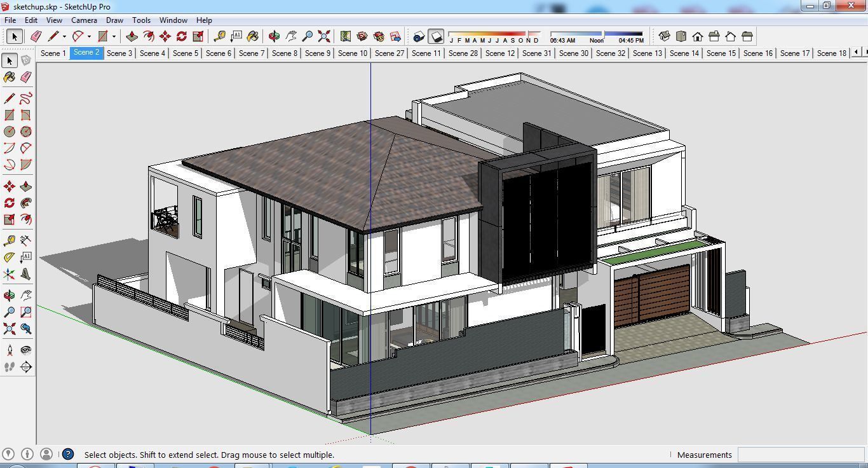Open the Rectangle shape dropdown arrow
This screenshot has width=868, height=468.
114,37
